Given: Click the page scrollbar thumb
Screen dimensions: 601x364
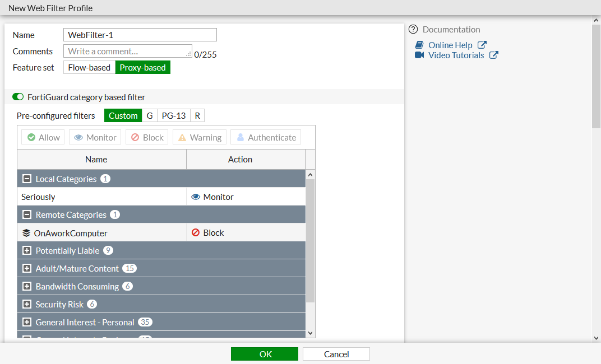Looking at the screenshot, I should click(596, 76).
